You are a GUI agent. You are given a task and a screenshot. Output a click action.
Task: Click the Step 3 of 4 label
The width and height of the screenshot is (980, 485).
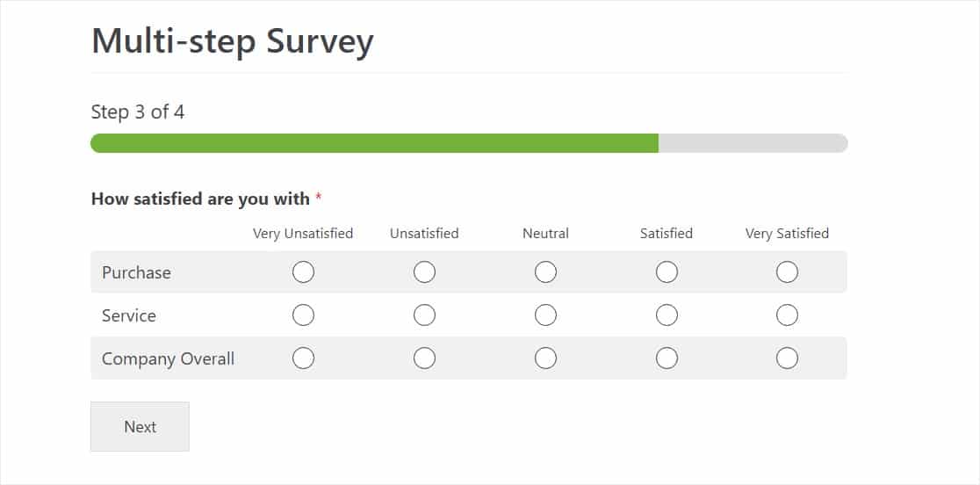click(138, 112)
